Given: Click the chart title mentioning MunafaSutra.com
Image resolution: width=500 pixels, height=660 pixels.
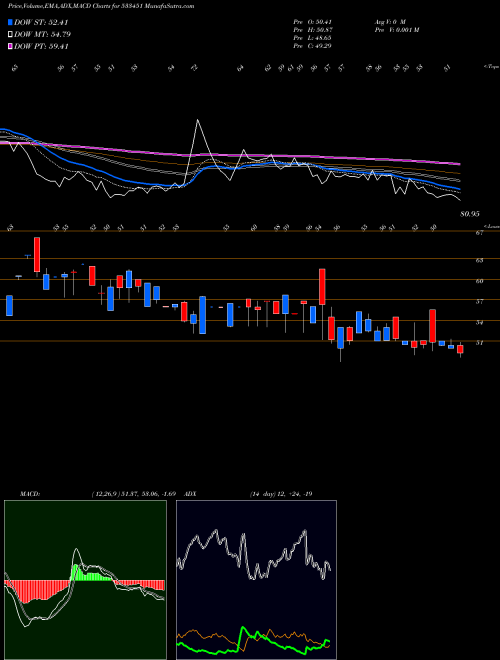Looking at the screenshot, I should click(101, 6).
